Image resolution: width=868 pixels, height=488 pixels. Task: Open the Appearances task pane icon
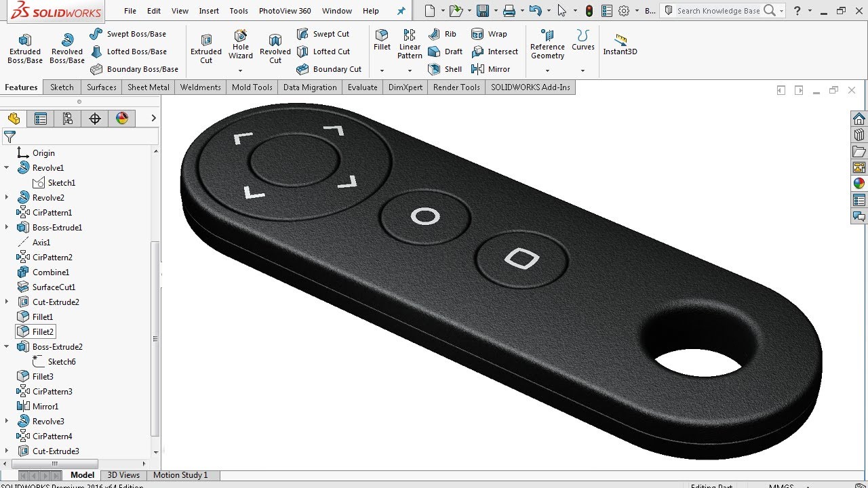coord(859,184)
